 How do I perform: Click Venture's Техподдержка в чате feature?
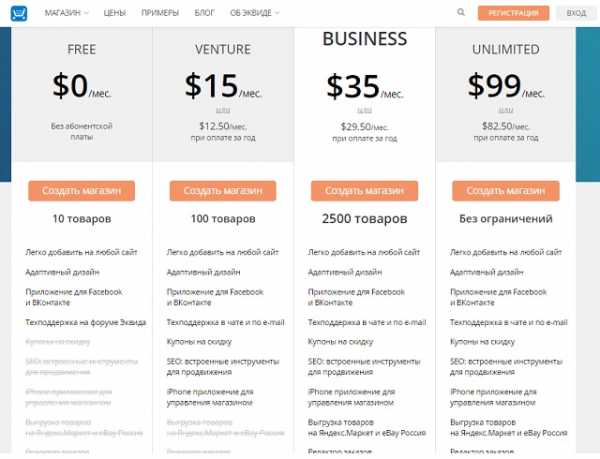tap(226, 322)
